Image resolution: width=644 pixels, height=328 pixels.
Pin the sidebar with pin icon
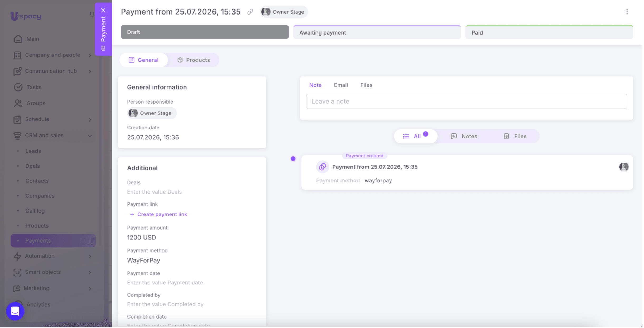[92, 15]
